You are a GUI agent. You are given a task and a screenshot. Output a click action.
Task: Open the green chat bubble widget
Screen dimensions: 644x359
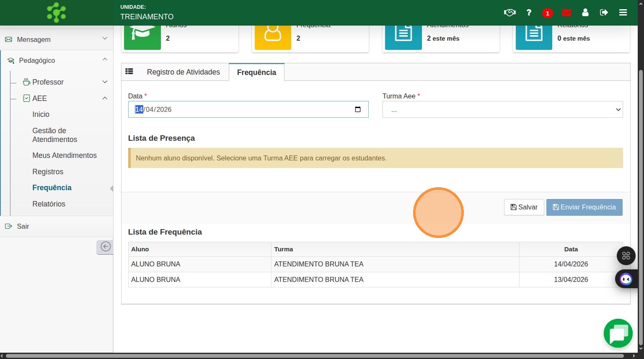(618, 333)
